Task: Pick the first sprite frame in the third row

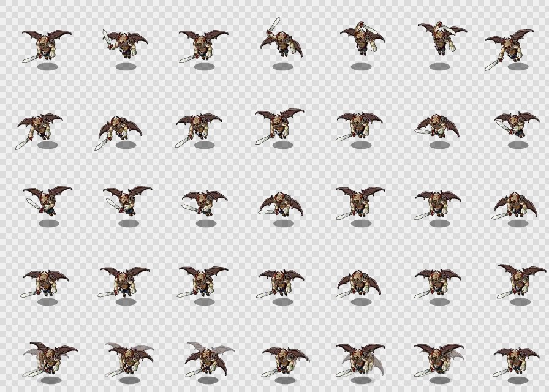Action: click(48, 200)
